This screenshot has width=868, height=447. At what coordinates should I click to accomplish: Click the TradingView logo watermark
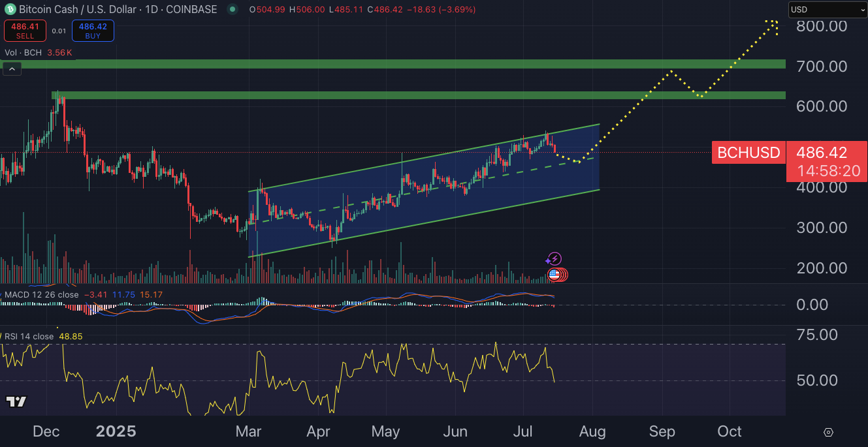coord(16,402)
